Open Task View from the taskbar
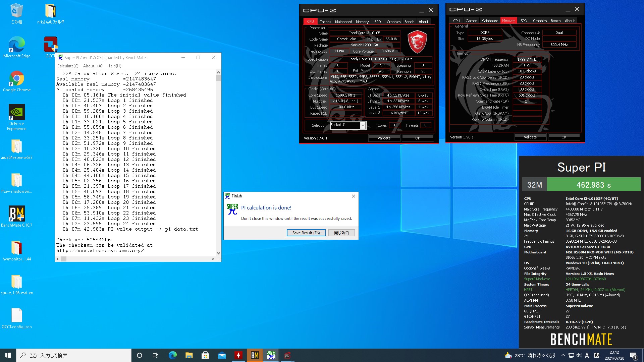 tap(156, 355)
